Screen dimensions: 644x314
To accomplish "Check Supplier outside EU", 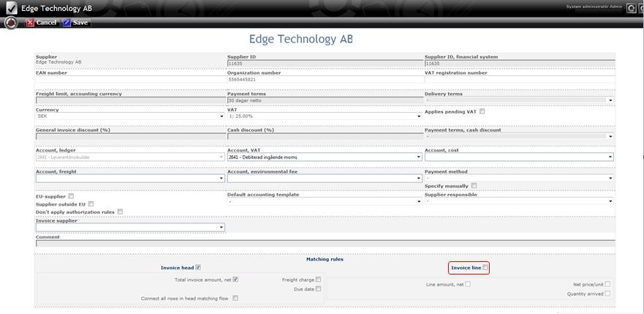I will pyautogui.click(x=91, y=204).
